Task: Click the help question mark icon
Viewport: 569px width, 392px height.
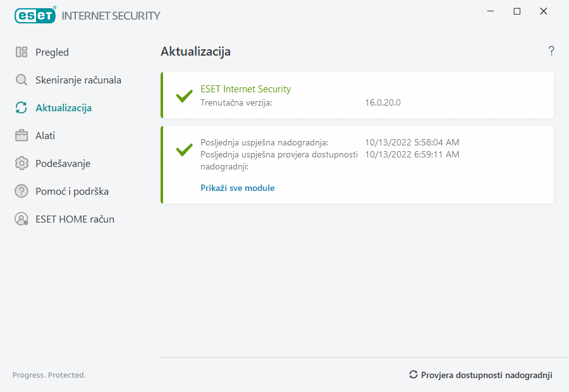Action: (551, 51)
